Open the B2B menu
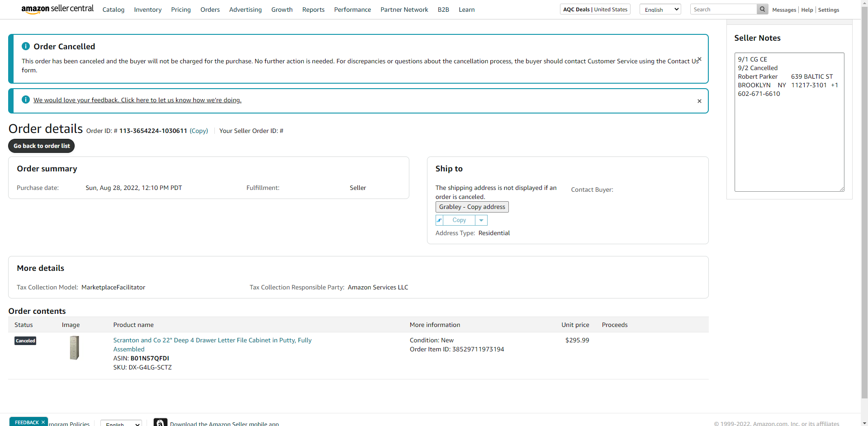Image resolution: width=868 pixels, height=426 pixels. pyautogui.click(x=443, y=9)
